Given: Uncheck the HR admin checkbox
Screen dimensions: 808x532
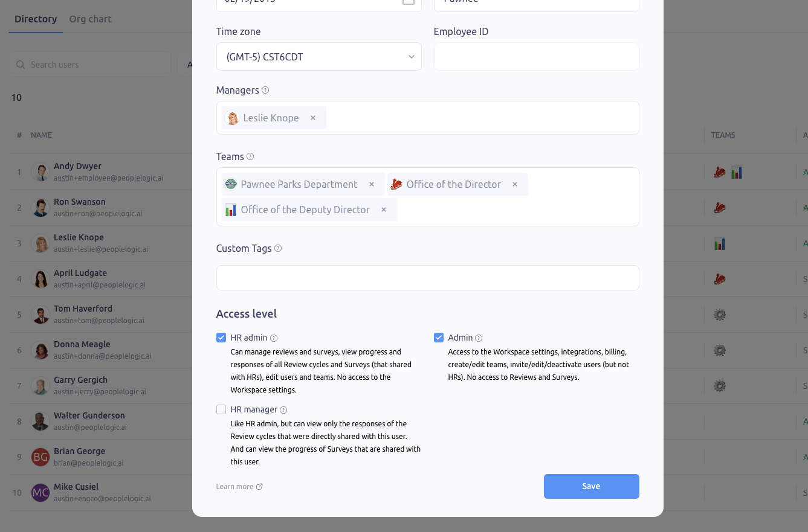Looking at the screenshot, I should click(x=221, y=338).
